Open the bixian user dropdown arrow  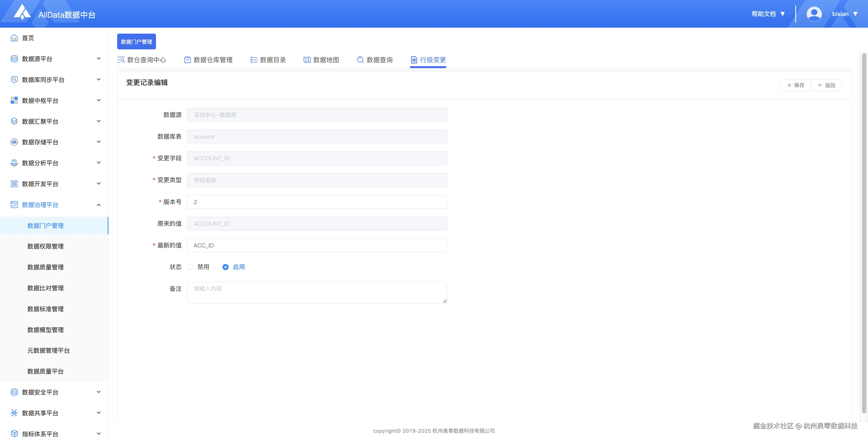tap(855, 14)
